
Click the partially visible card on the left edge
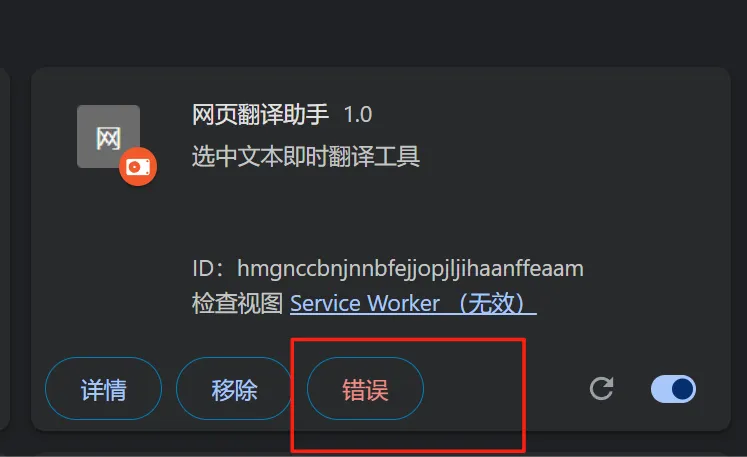point(4,249)
